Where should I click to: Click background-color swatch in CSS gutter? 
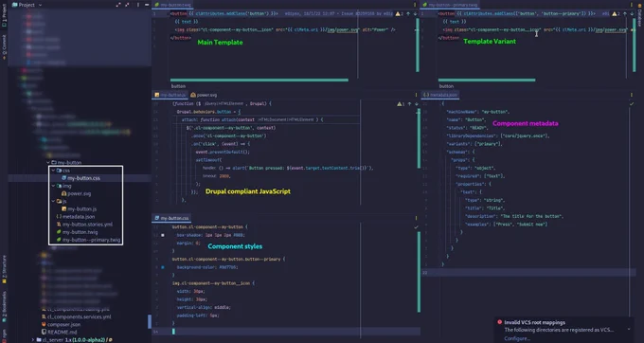[x=163, y=267]
